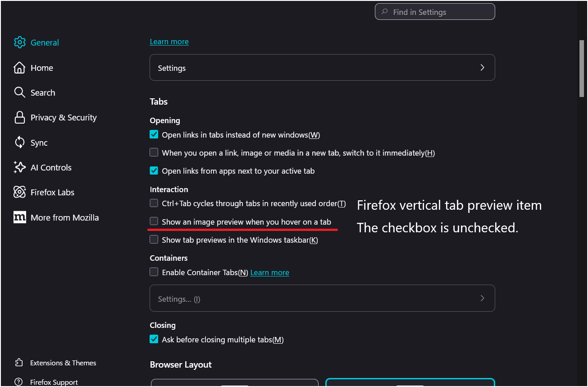The width and height of the screenshot is (588, 387).
Task: Click the AI Controls sparkle icon
Action: tap(19, 167)
